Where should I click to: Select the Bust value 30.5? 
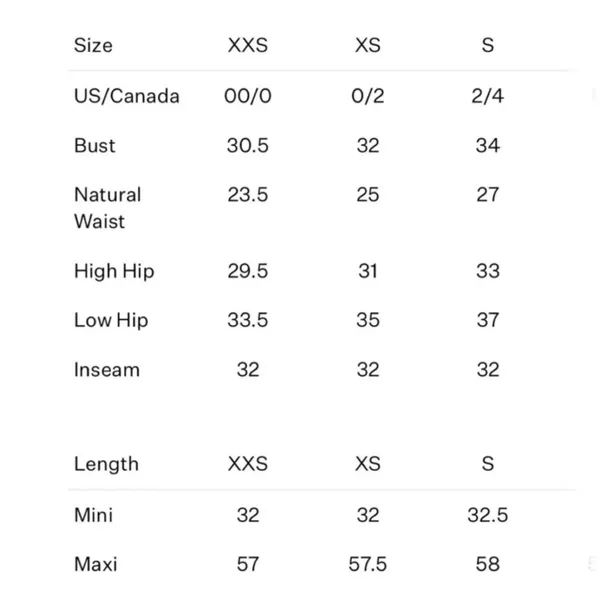point(248,145)
